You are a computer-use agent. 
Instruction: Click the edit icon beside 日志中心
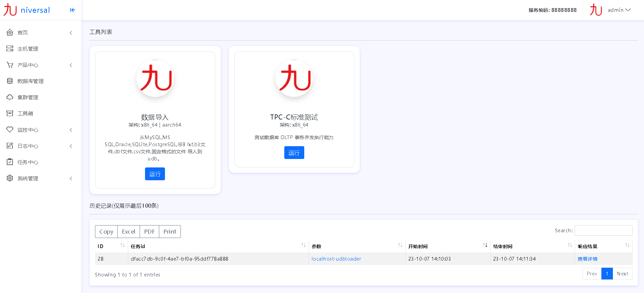[x=10, y=146]
